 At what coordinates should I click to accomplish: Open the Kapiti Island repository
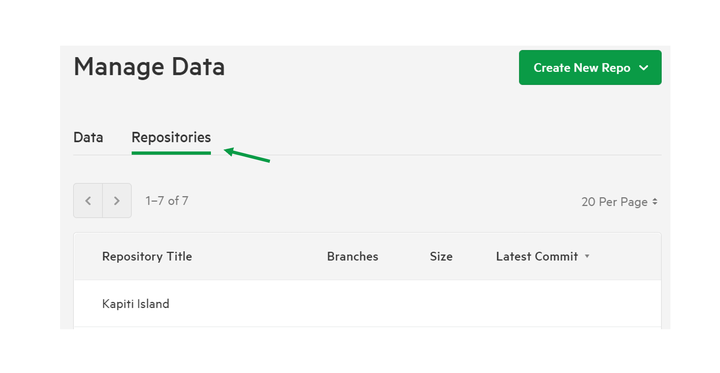point(135,304)
